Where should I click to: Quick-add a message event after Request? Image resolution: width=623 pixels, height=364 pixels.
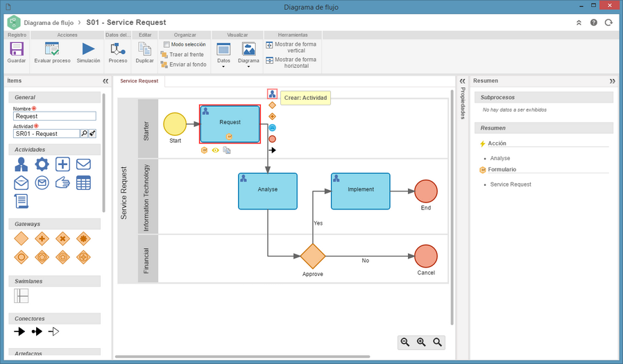[272, 128]
